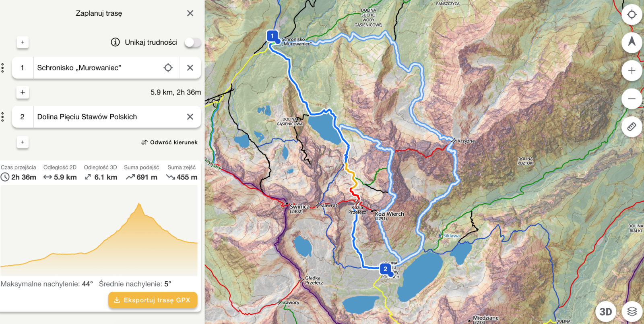Image resolution: width=644 pixels, height=324 pixels.
Task: Click map marker 2 at Dolina Pięciu Stawów
Action: 385,269
